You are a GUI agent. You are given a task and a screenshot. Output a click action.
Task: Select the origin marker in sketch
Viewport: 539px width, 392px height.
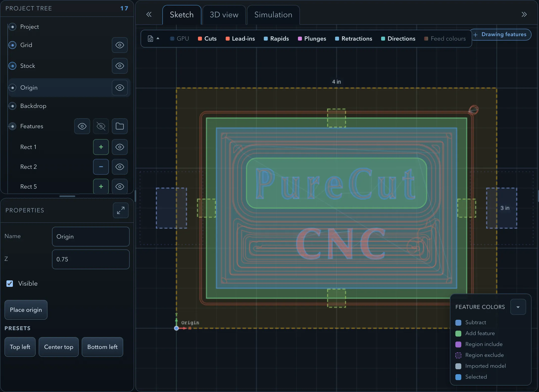(x=176, y=328)
